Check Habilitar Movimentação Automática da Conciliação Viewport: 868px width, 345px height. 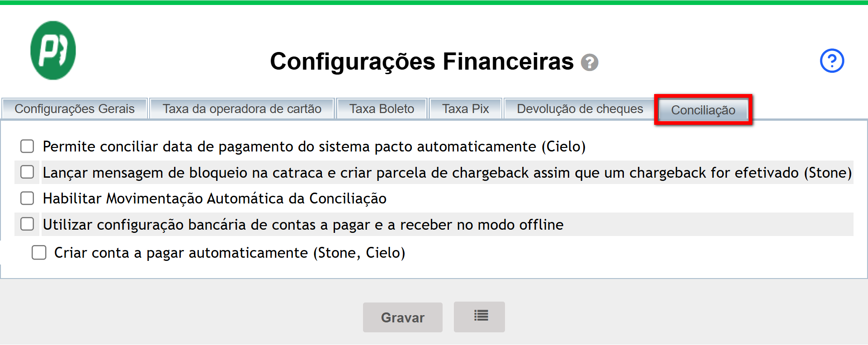click(27, 198)
